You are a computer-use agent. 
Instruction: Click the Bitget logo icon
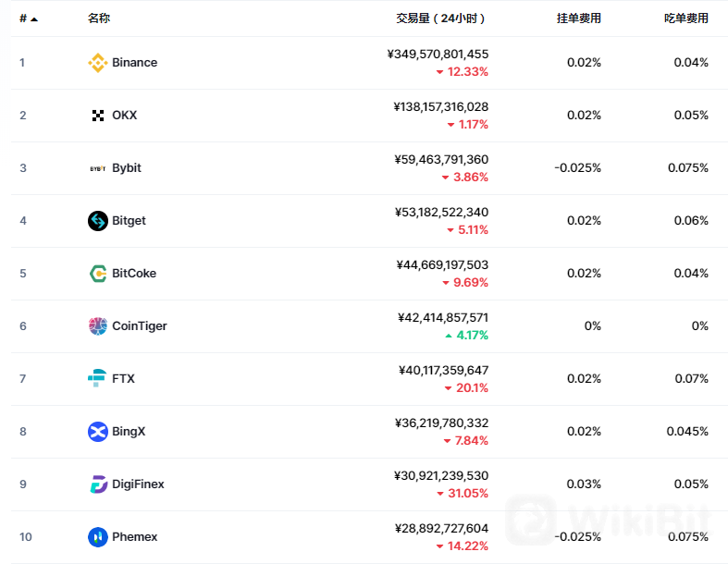(97, 221)
